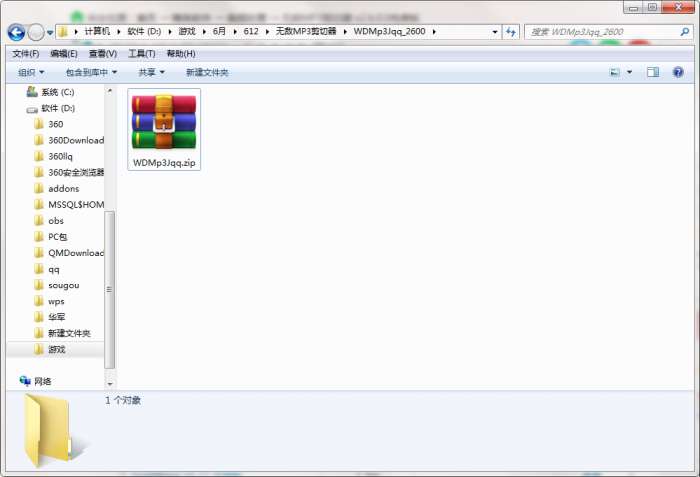Click the change view icon
700x477 pixels.
point(615,72)
